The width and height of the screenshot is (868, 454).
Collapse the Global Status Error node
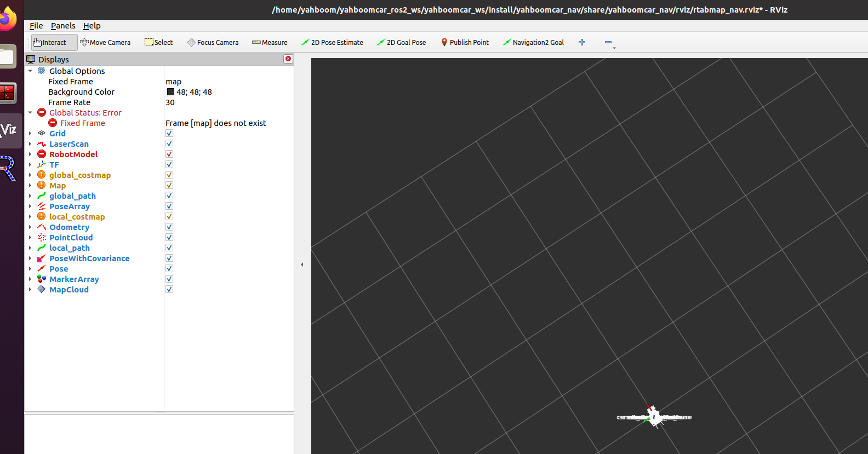tap(30, 112)
